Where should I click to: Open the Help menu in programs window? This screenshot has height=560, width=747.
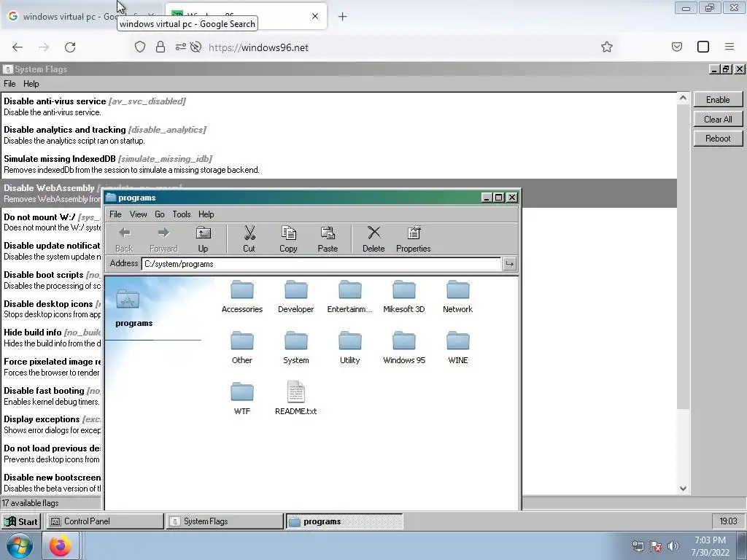coord(206,214)
